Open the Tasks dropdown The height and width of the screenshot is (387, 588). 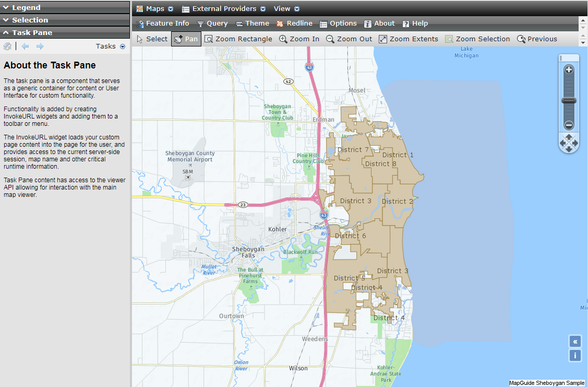coord(111,46)
